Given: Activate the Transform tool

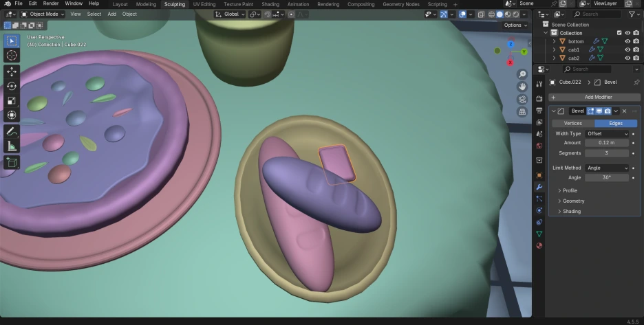Looking at the screenshot, I should [12, 115].
